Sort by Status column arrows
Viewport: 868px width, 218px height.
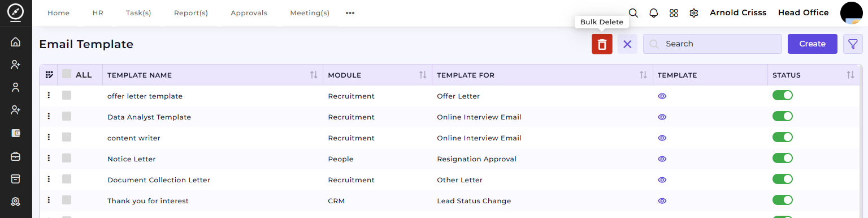[850, 75]
